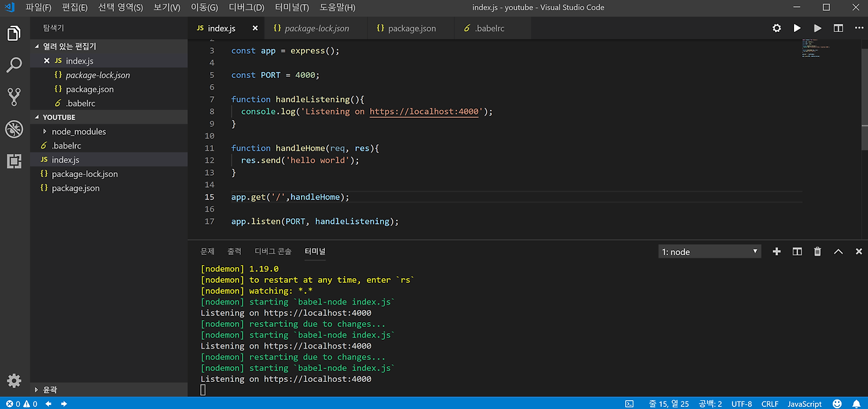
Task: Click the https://localhost:4000 link in code
Action: point(424,111)
